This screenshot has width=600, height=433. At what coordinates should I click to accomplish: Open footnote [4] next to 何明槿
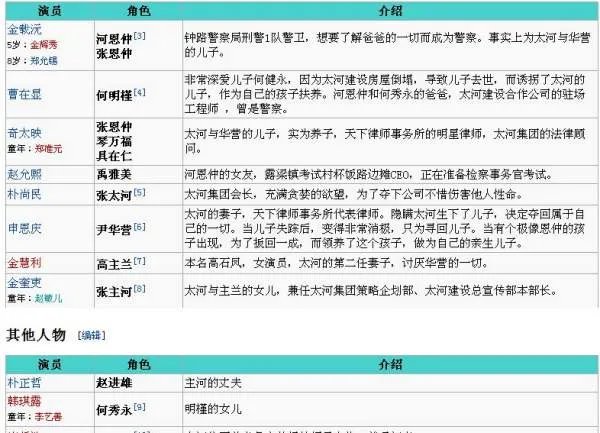click(139, 92)
